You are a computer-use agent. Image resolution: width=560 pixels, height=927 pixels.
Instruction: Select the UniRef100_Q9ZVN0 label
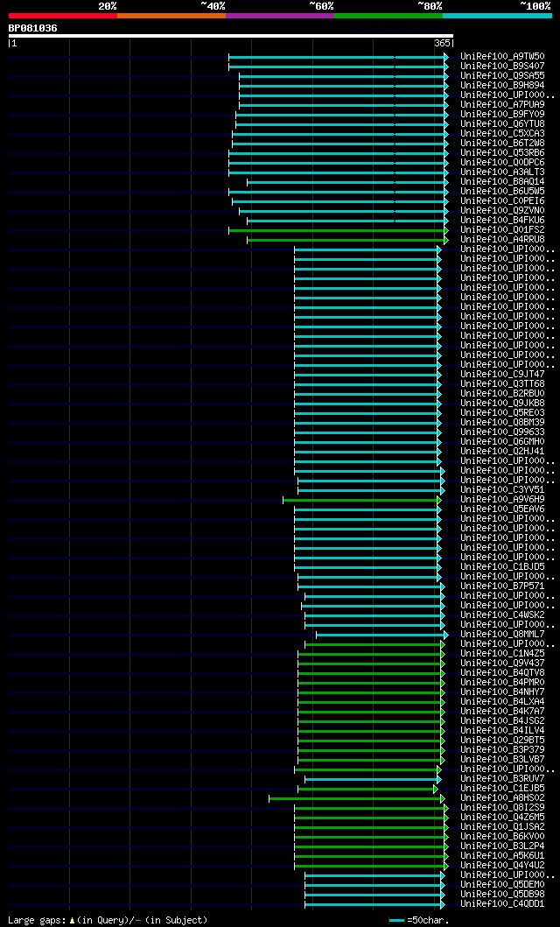coord(503,211)
